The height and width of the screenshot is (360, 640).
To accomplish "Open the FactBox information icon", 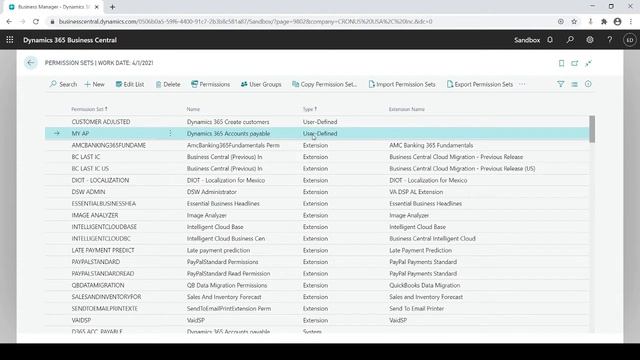I will click(588, 84).
